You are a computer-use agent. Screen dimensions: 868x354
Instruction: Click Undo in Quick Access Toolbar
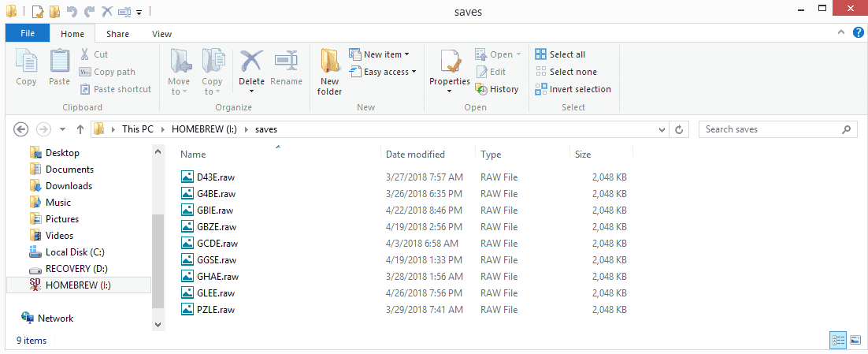(x=71, y=11)
